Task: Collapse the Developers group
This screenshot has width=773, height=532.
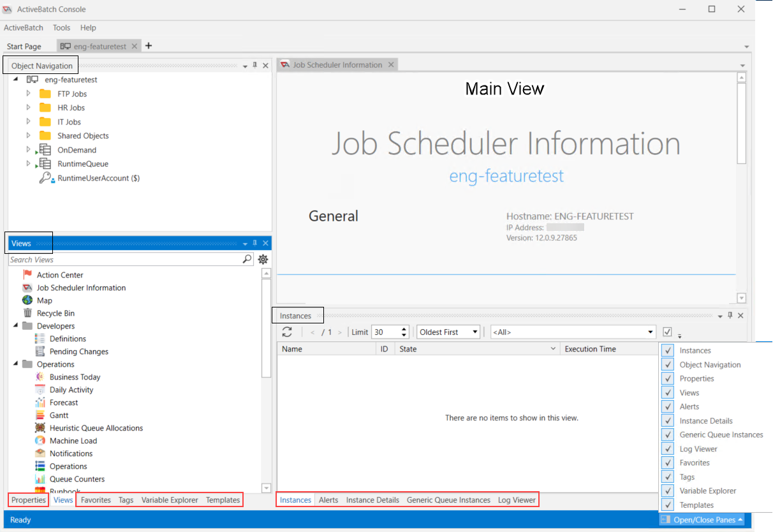Action: (x=15, y=326)
